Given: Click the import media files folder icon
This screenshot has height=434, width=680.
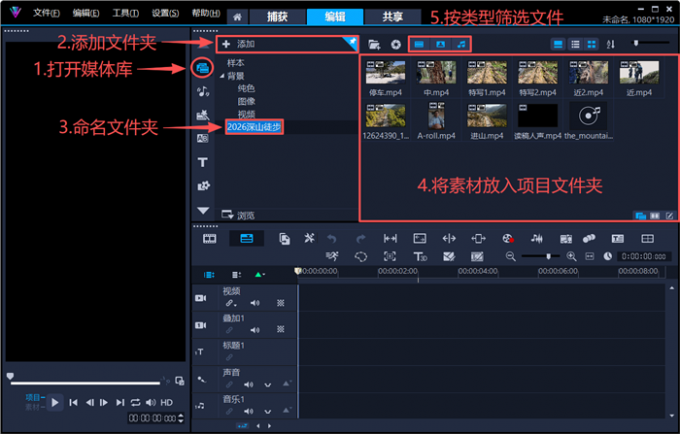Looking at the screenshot, I should [x=374, y=44].
